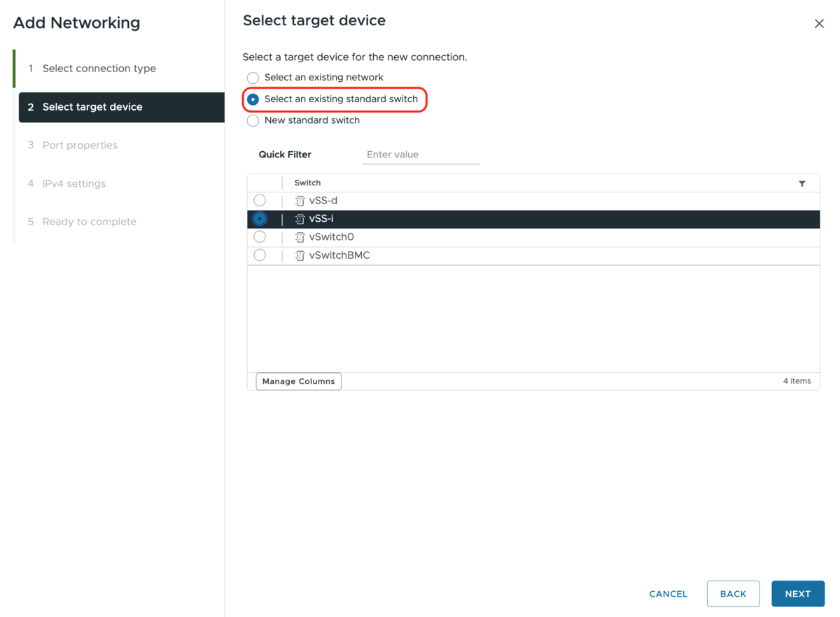Select the vSwitchBMC row radio button

tap(260, 255)
